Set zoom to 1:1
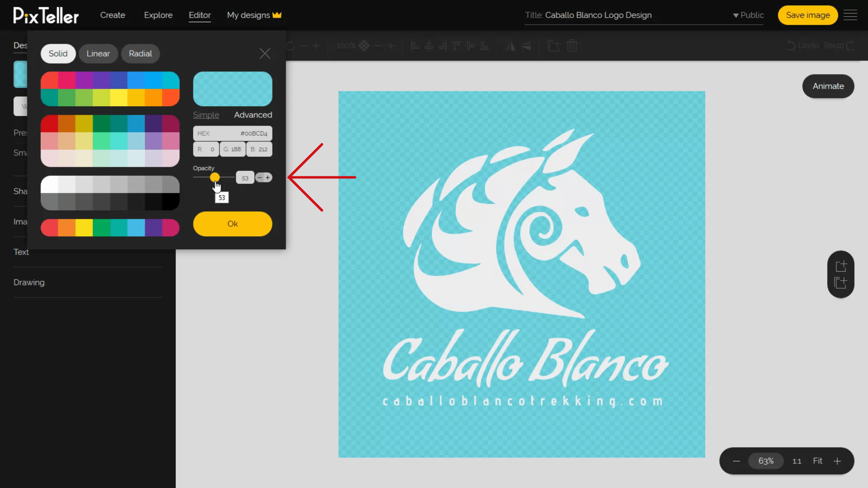The width and height of the screenshot is (868, 488). 797,461
